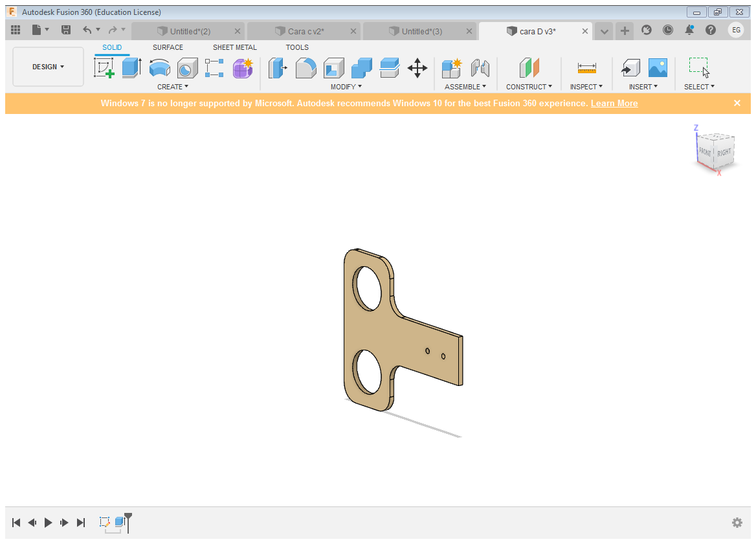Open the Extensions icon in title bar
The image size is (756, 544).
pos(647,30)
